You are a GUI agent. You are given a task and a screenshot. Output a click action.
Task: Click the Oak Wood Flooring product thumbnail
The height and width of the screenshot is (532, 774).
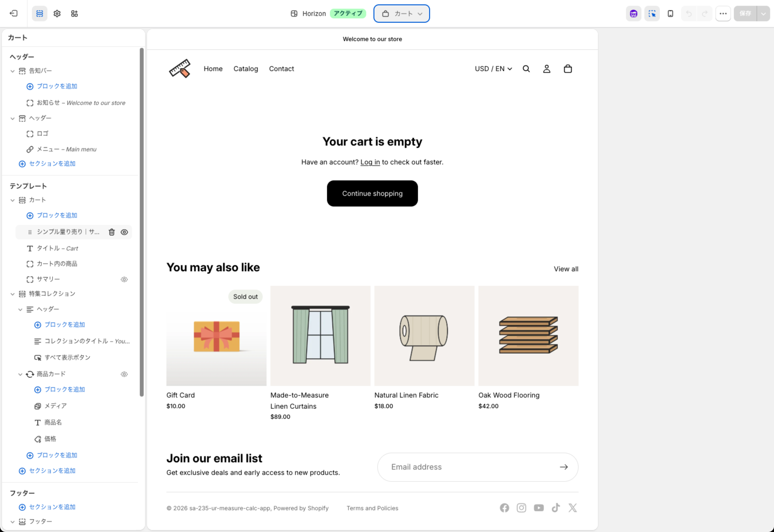[x=528, y=336]
